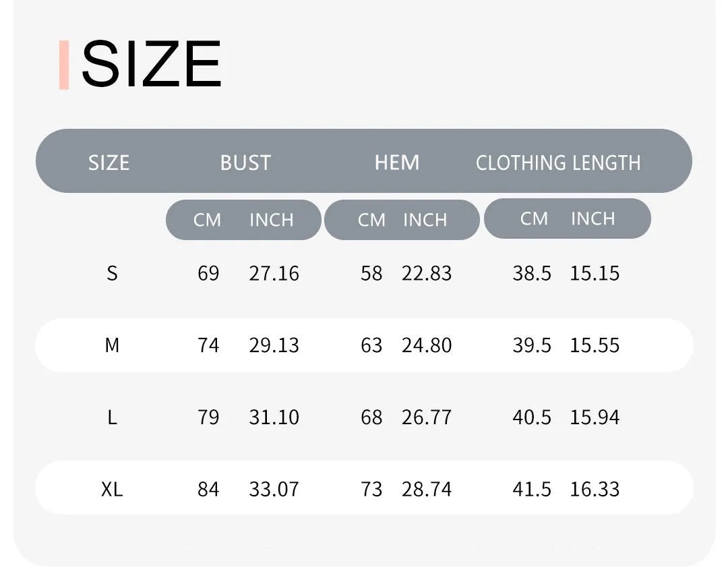728x580 pixels.
Task: Click the XL size row label
Action: pos(112,489)
